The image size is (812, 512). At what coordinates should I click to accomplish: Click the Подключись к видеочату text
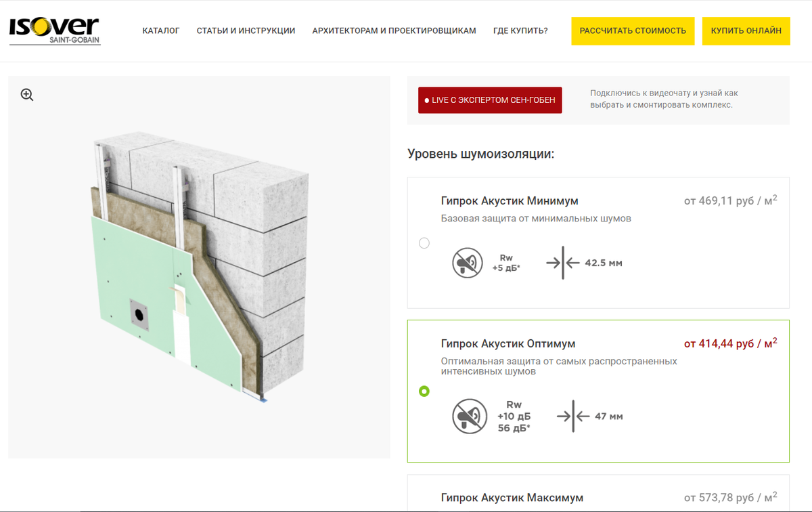point(664,99)
